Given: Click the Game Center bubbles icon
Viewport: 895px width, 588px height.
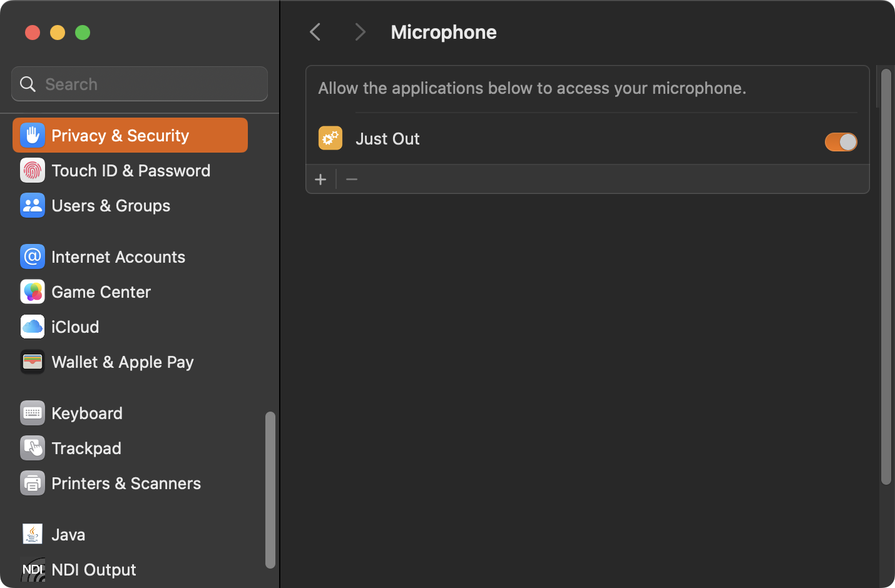Looking at the screenshot, I should [x=33, y=291].
